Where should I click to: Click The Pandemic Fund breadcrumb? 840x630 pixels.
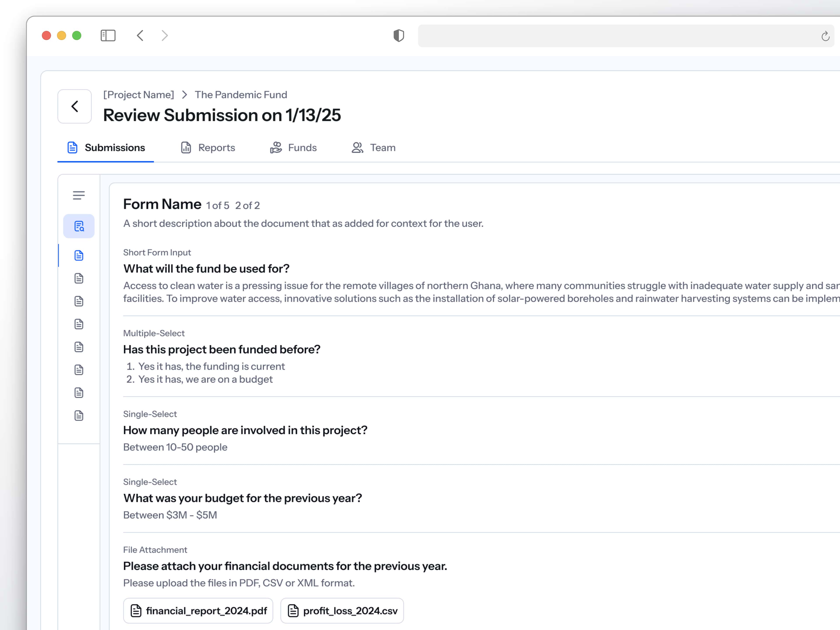click(241, 94)
